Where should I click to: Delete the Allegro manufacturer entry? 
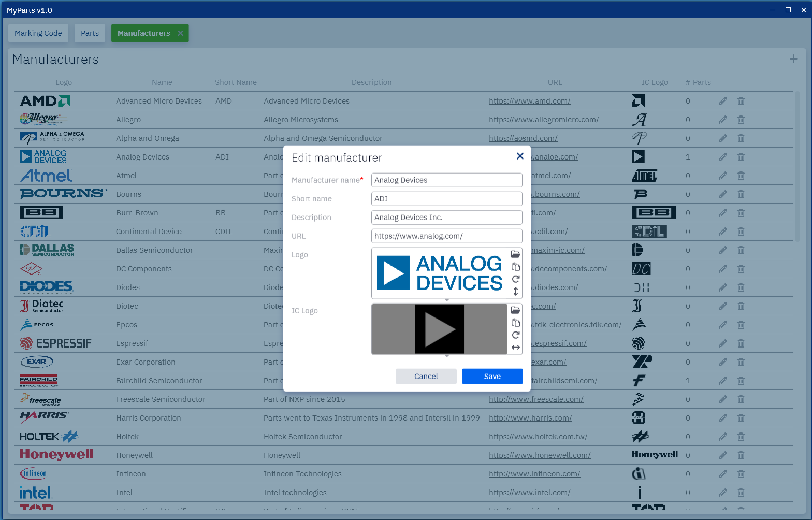pyautogui.click(x=741, y=120)
